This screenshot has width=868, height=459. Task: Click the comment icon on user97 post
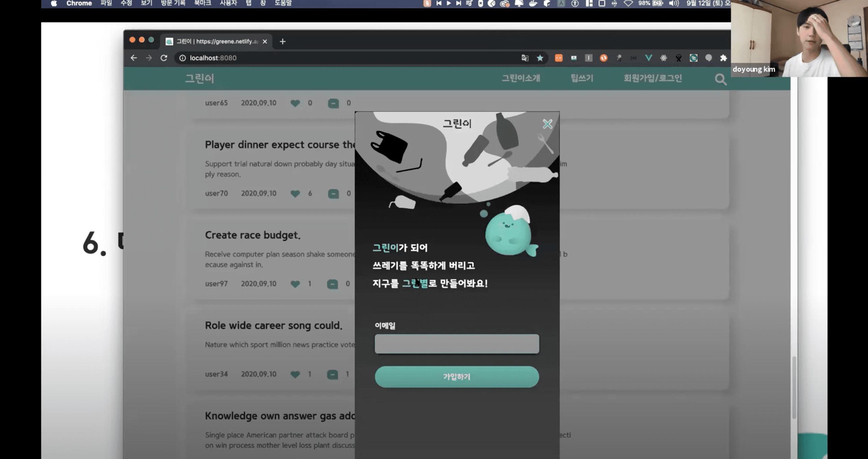332,284
